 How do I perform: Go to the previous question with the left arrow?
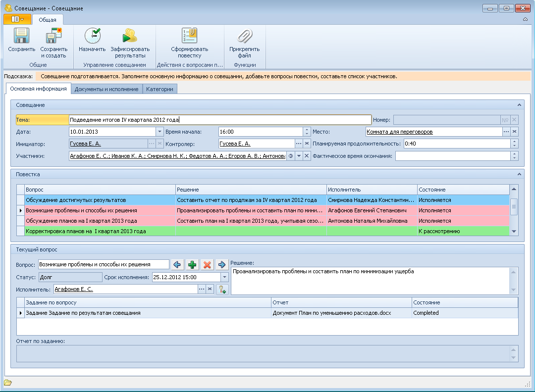click(x=177, y=264)
